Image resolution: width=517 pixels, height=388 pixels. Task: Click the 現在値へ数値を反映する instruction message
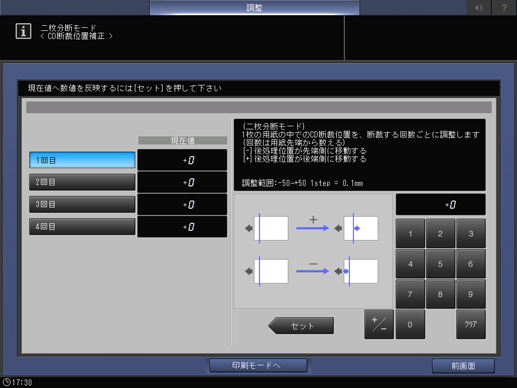pyautogui.click(x=125, y=88)
